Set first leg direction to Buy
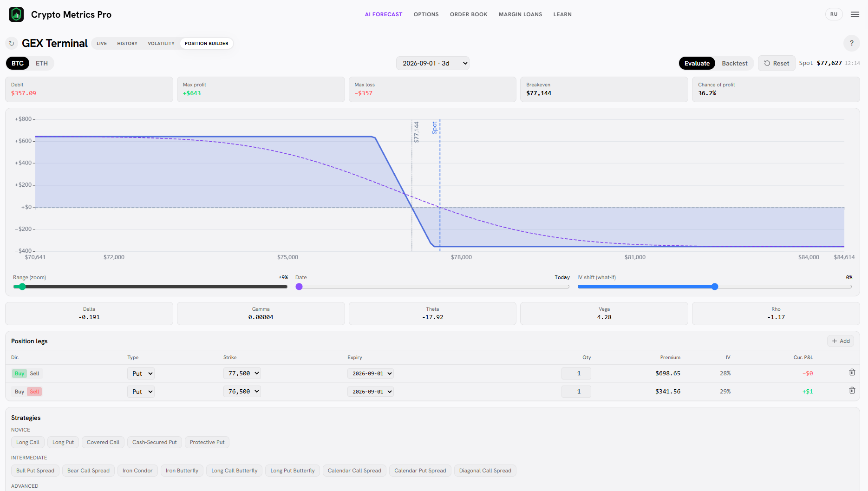868x491 pixels. 20,373
